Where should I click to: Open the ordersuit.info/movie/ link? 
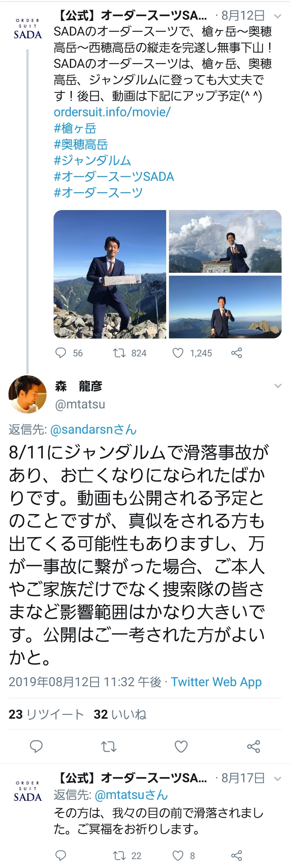[112, 112]
